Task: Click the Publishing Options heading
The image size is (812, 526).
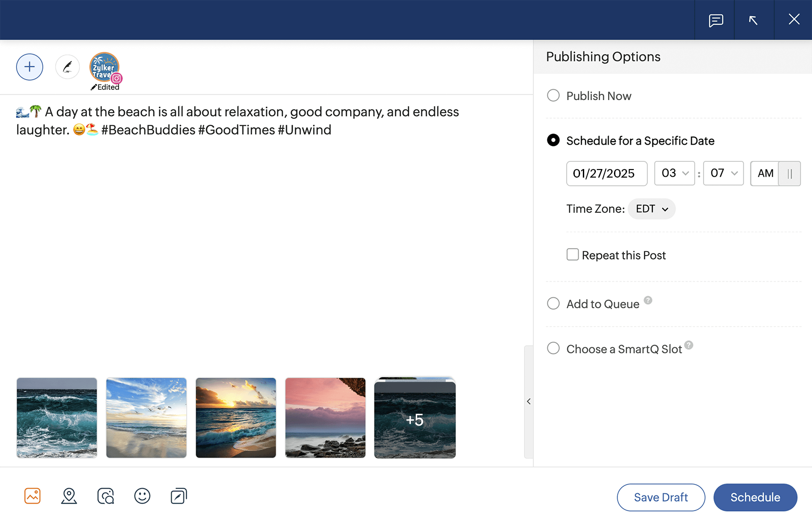Action: (603, 57)
